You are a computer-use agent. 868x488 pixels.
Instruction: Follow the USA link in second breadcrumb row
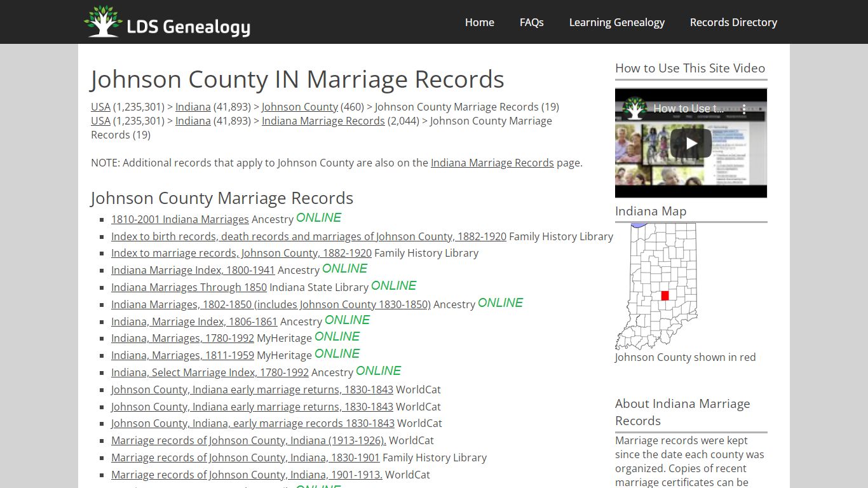click(x=100, y=121)
